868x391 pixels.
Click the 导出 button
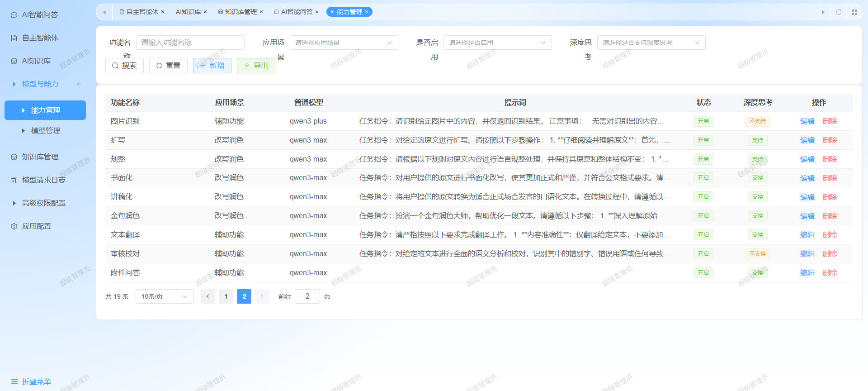(256, 66)
